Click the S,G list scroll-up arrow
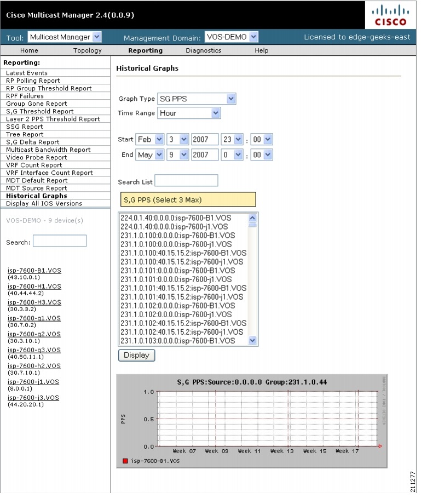Screen dimensions: 427x504 click(x=252, y=218)
